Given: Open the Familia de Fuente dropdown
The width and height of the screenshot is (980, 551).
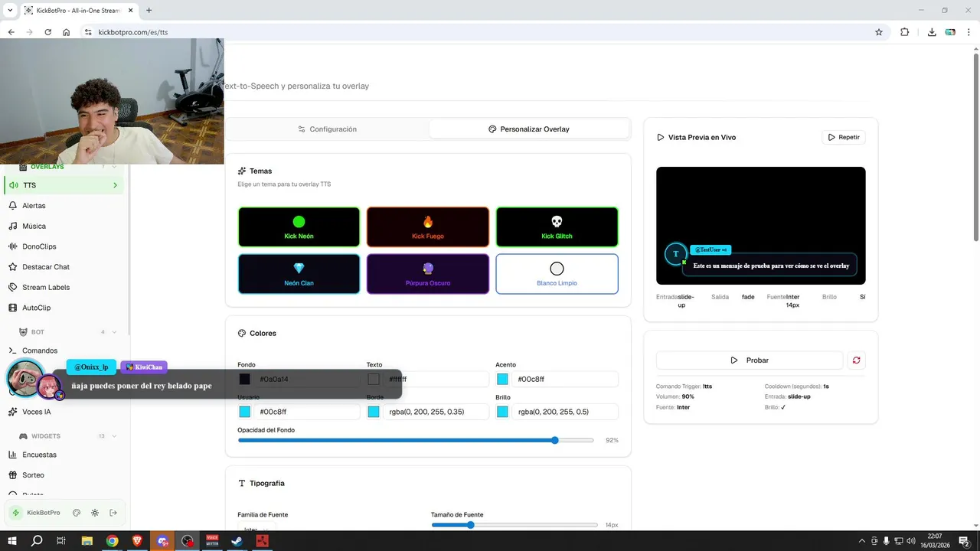Looking at the screenshot, I should tap(256, 529).
